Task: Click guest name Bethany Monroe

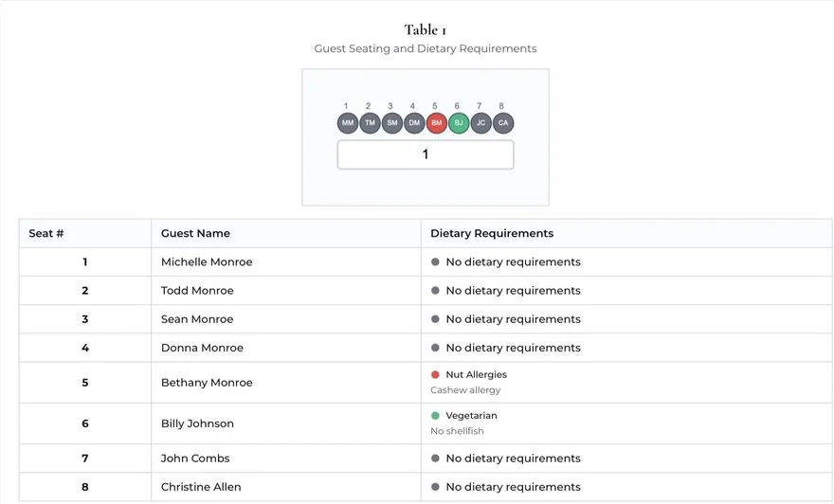Action: pos(207,383)
